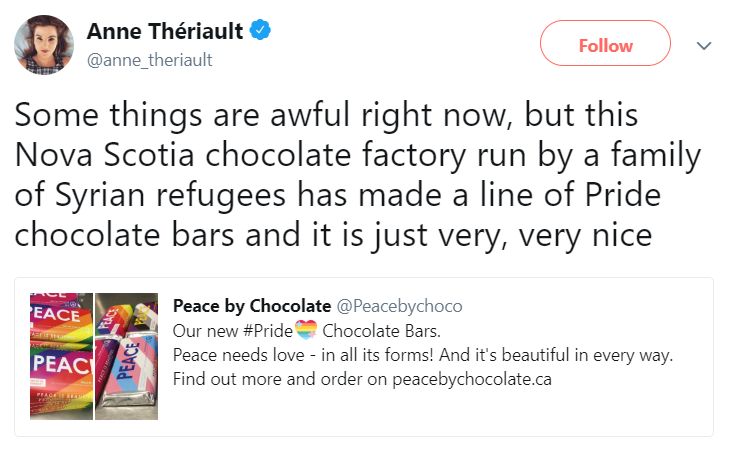
Task: Click the 'Our new' text in quoted tweet
Action: pyautogui.click(x=203, y=331)
